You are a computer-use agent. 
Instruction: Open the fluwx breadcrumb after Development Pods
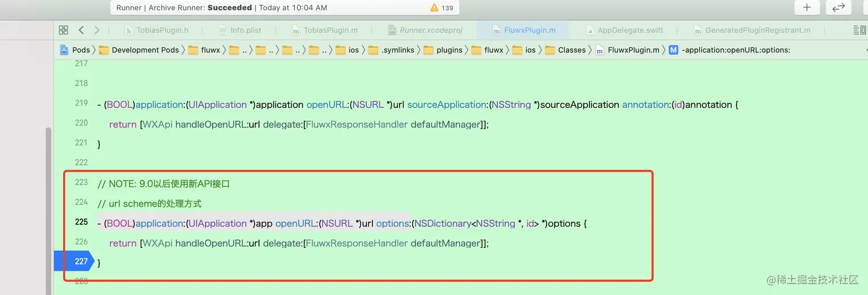204,50
